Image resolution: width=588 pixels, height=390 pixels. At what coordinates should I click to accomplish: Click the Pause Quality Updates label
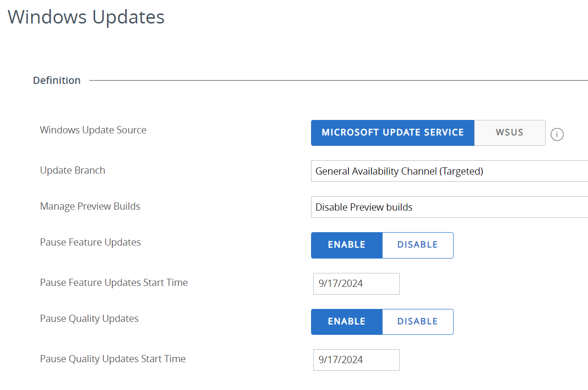click(89, 319)
